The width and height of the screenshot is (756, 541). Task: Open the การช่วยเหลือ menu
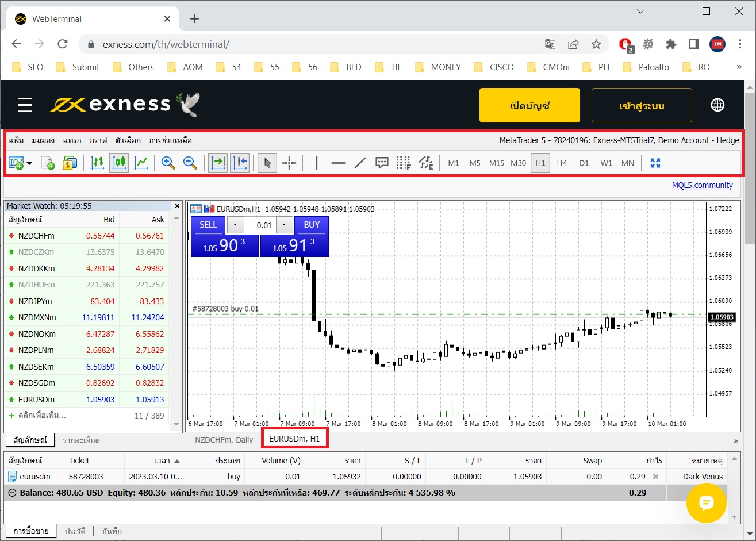(x=170, y=140)
